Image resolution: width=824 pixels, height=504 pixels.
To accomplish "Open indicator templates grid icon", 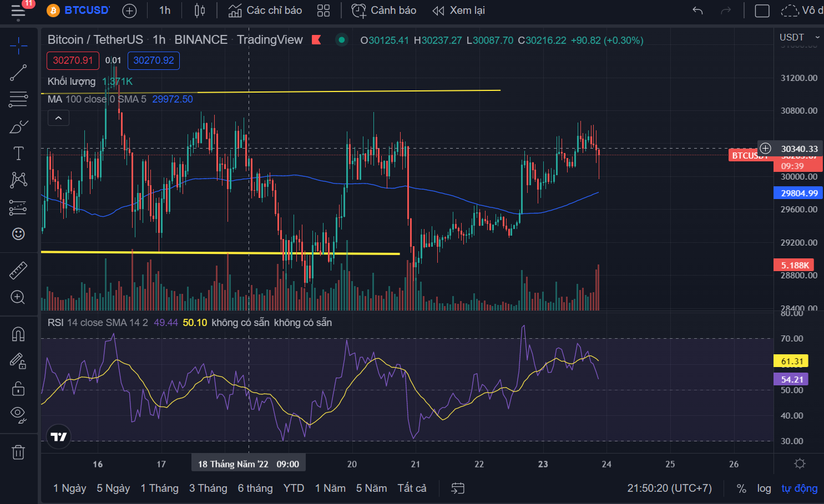I will tap(323, 11).
